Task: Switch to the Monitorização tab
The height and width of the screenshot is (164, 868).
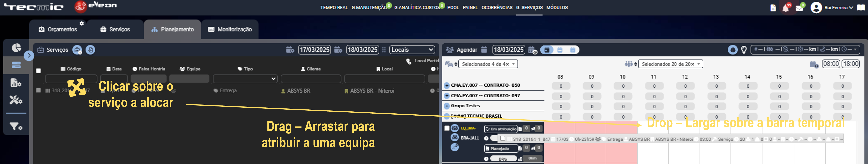Action: tap(230, 29)
